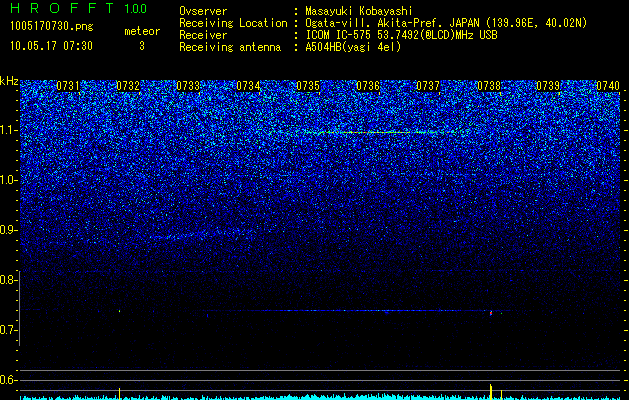Click the red meteor echo dot near 0738
Viewport: 629px width, 400px height.
491,313
